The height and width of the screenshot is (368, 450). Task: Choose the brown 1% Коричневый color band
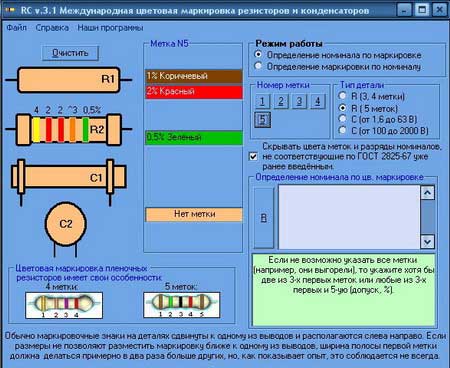[x=194, y=76]
